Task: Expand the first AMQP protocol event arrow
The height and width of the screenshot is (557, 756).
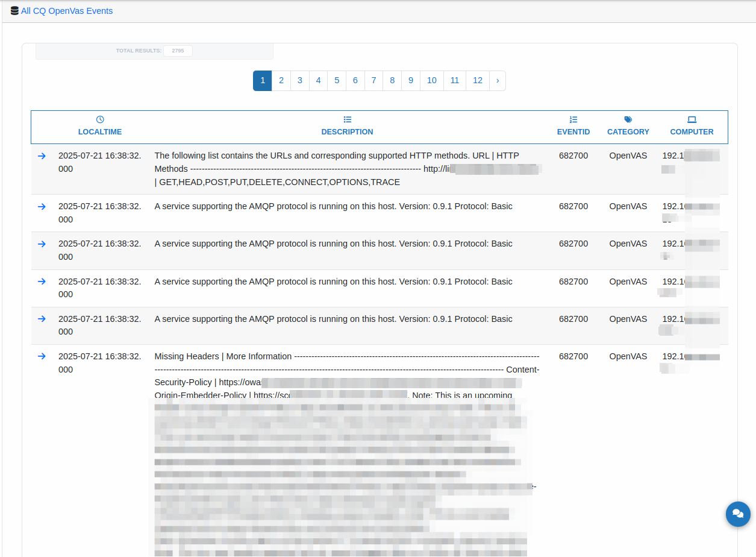Action: coord(42,206)
